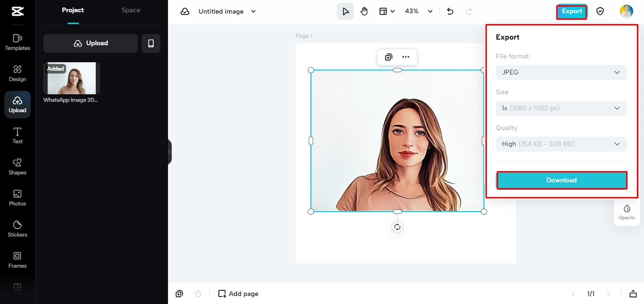644x304 pixels.
Task: Click the shield privacy icon
Action: point(600,11)
